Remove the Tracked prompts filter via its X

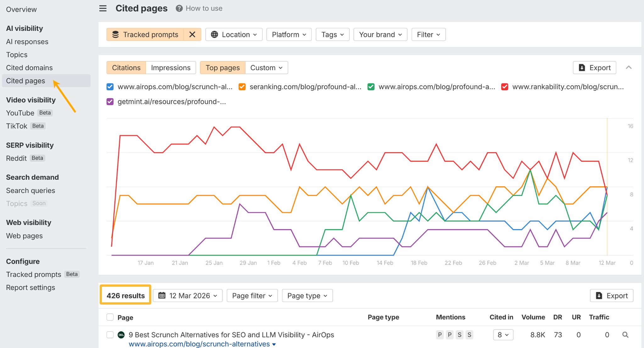[192, 35]
